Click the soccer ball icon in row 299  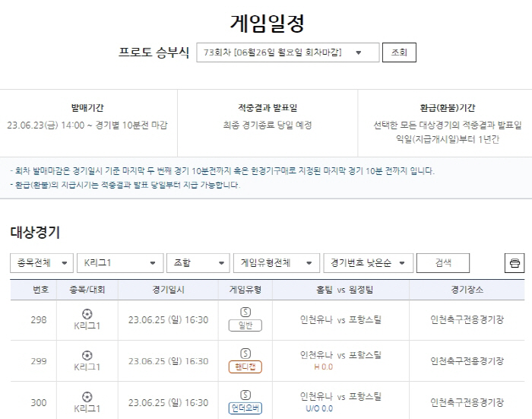pos(87,355)
